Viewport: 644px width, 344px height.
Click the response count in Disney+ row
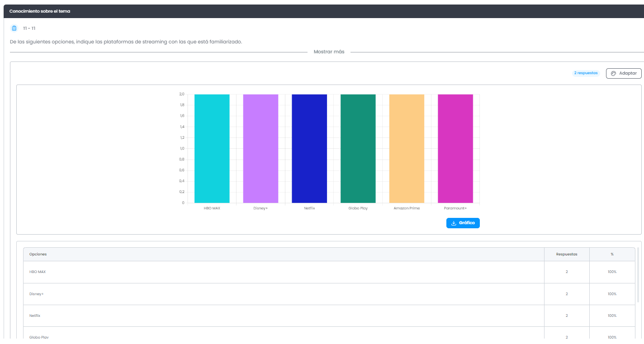click(x=567, y=294)
